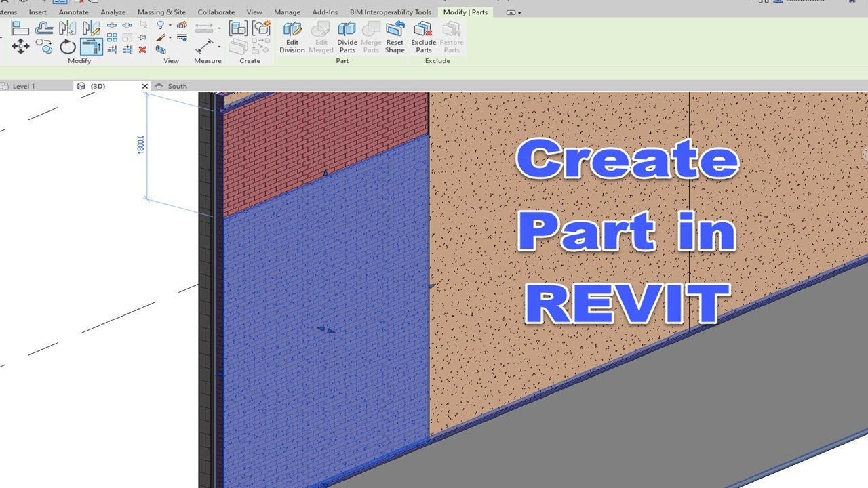The image size is (868, 488).
Task: Select the Array tool
Action: pyautogui.click(x=112, y=37)
